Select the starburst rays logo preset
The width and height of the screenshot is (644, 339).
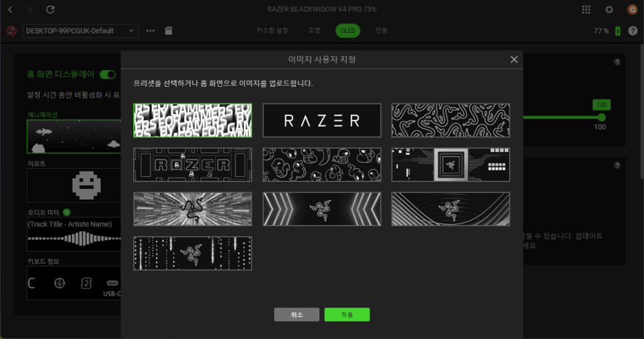pyautogui.click(x=193, y=209)
